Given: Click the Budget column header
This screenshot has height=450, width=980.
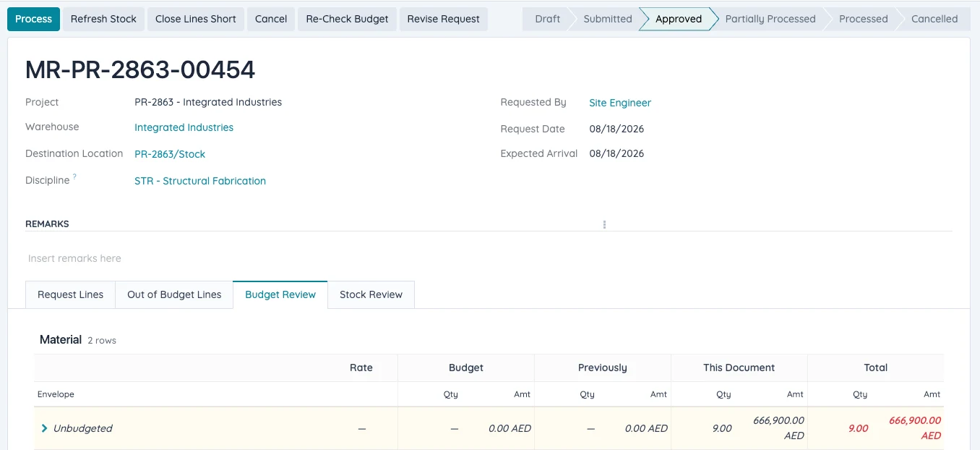Looking at the screenshot, I should tap(466, 368).
